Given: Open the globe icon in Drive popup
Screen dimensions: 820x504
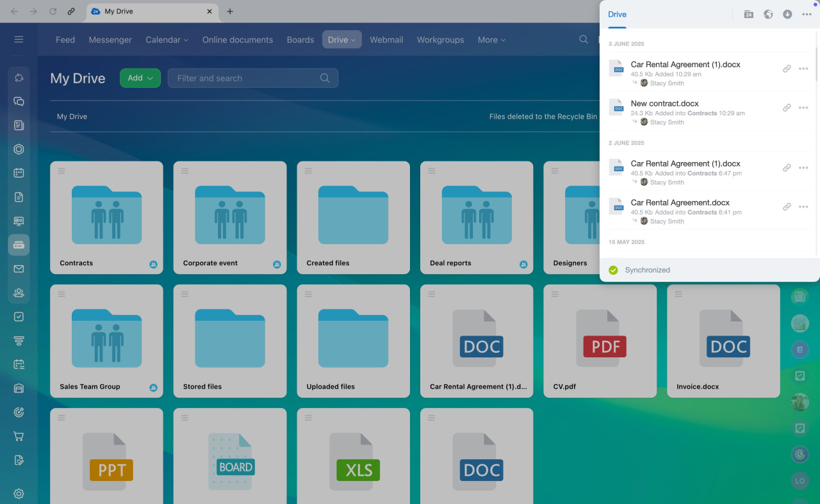Looking at the screenshot, I should pyautogui.click(x=768, y=14).
